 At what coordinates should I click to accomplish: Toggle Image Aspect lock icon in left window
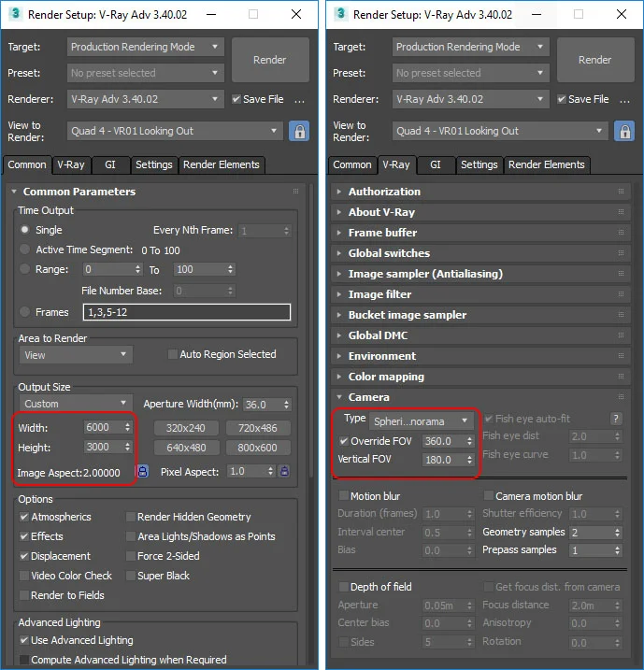pos(143,471)
